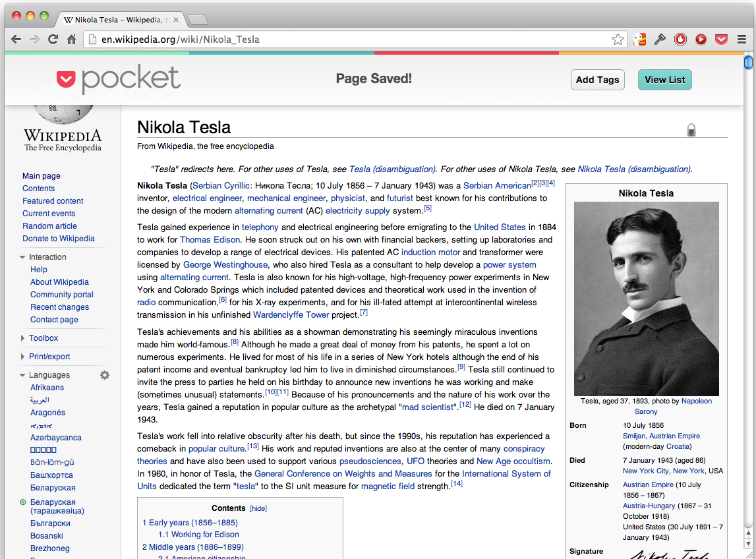This screenshot has width=756, height=559.
Task: Click the browser forward arrow
Action: [35, 40]
